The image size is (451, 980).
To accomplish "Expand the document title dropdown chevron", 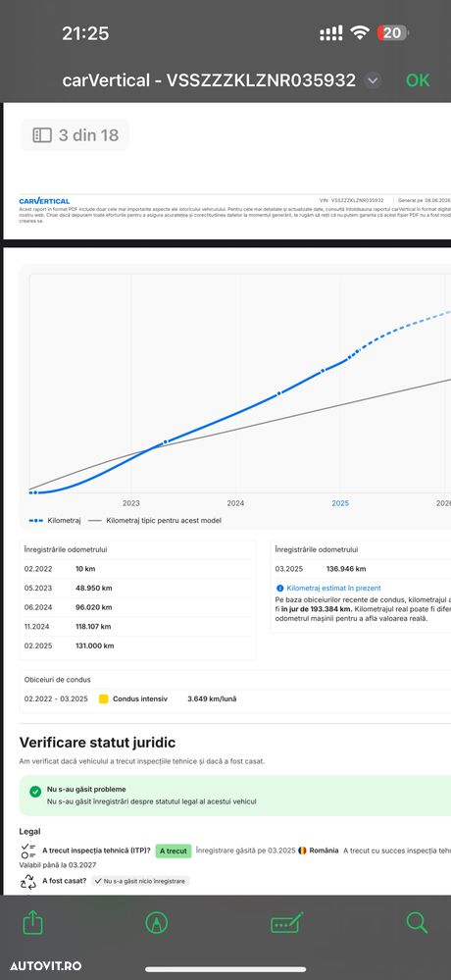I will (373, 80).
